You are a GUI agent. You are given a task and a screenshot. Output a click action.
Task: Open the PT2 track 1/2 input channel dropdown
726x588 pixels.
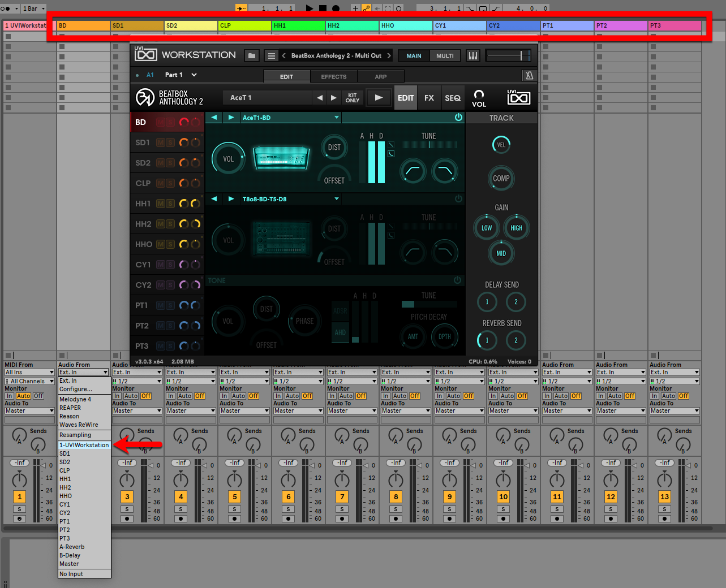pos(621,381)
